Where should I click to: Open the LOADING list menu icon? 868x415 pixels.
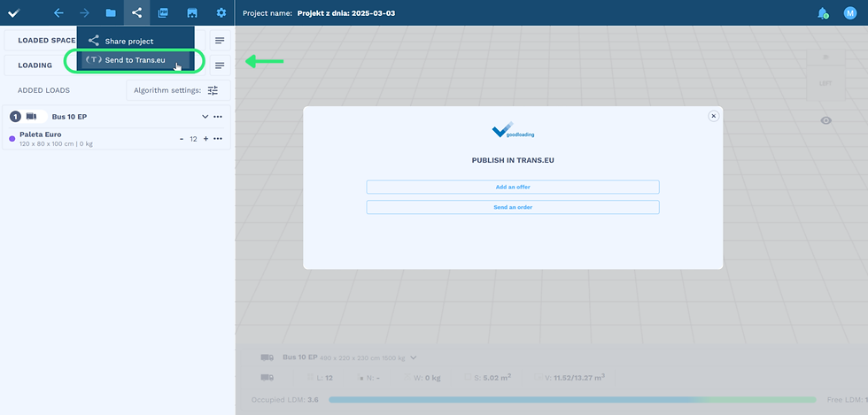[x=220, y=65]
